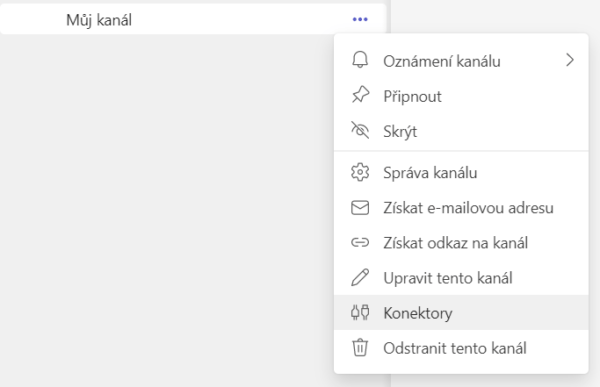Click the bell icon for channel notifications

pos(360,60)
